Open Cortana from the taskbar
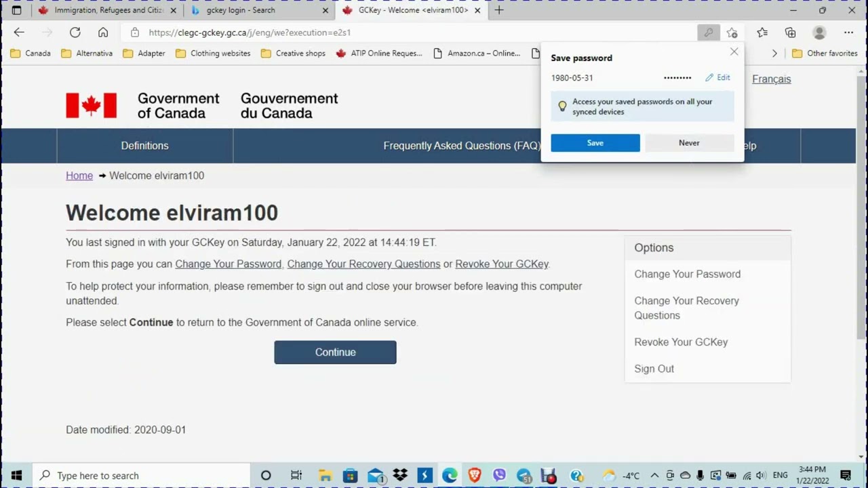Viewport: 868px width, 488px height. click(x=266, y=475)
